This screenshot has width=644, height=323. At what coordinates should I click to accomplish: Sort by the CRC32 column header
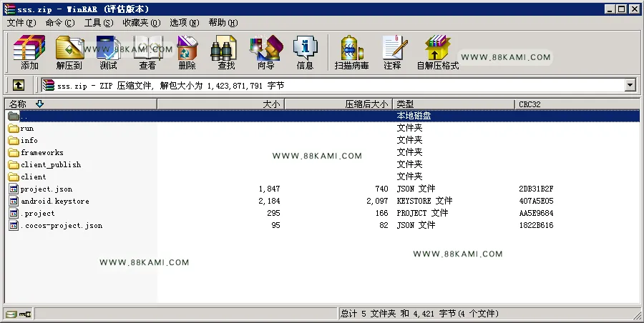tap(577, 104)
